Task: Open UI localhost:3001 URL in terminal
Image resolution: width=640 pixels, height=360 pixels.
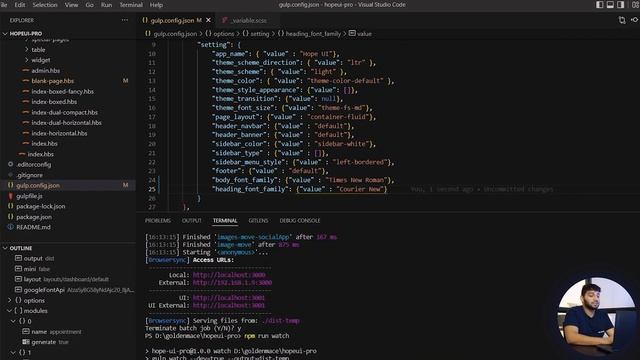Action: click(229, 298)
